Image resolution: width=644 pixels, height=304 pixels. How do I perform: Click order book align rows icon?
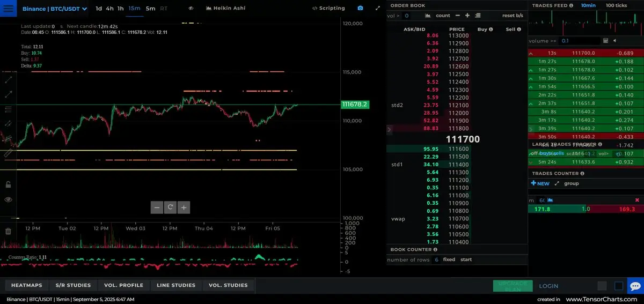pos(478,16)
